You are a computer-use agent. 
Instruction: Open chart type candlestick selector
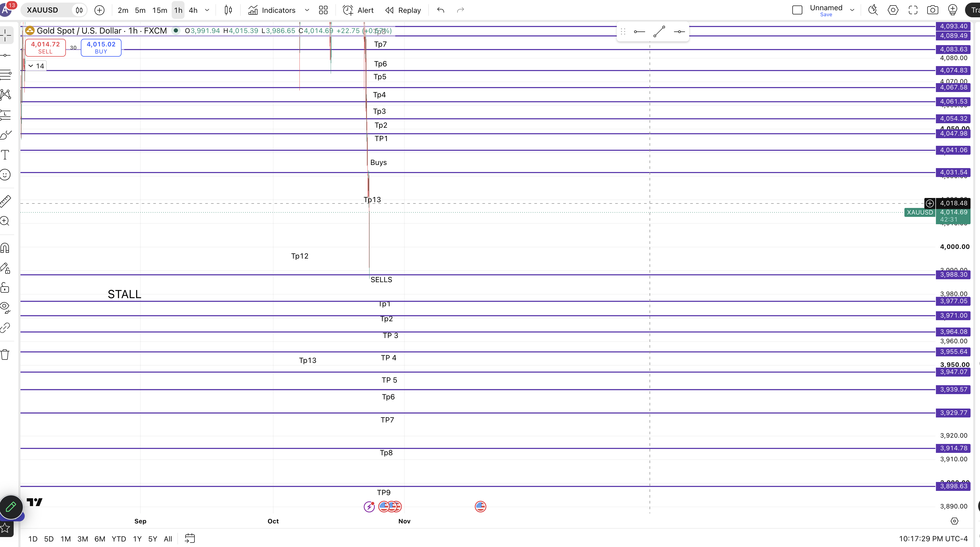coord(228,10)
